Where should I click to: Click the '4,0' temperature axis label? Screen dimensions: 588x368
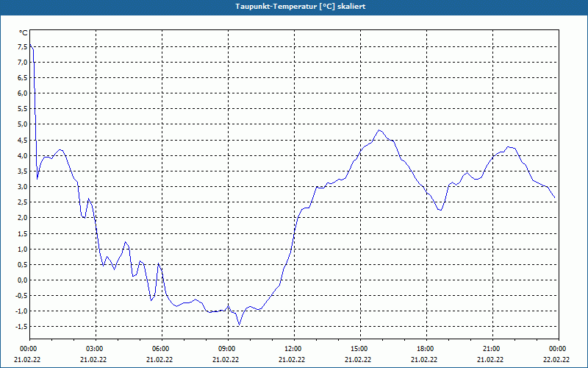(x=23, y=155)
